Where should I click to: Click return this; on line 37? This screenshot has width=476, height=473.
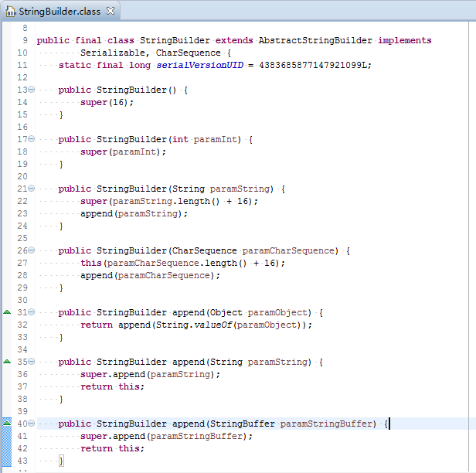(112, 386)
